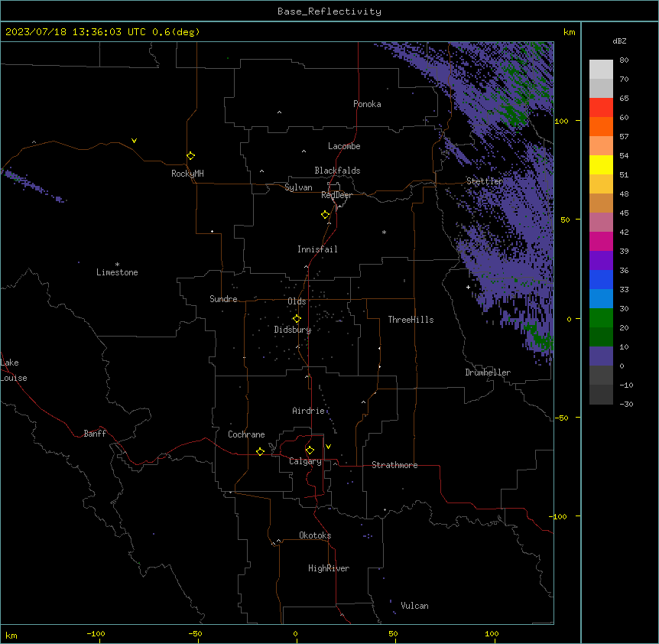Viewport: 659px width, 644px height.
Task: Click the Lacombe map label
Action: [x=344, y=146]
